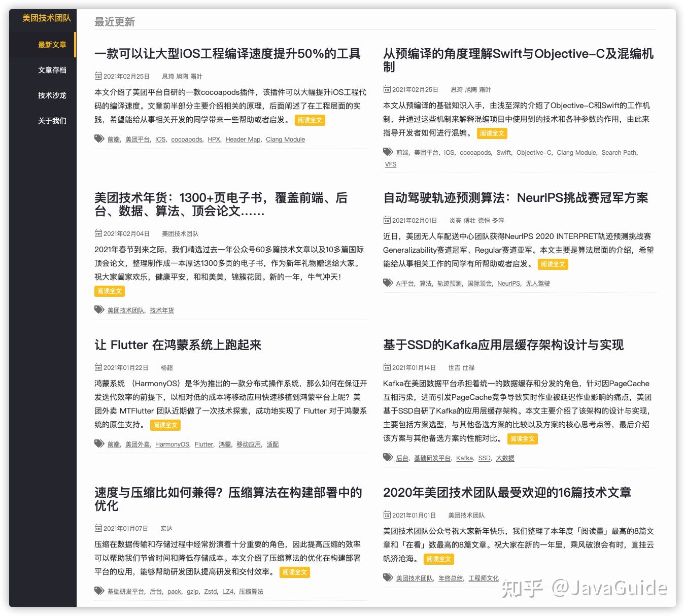
Task: Open the VFS tag
Action: (391, 164)
